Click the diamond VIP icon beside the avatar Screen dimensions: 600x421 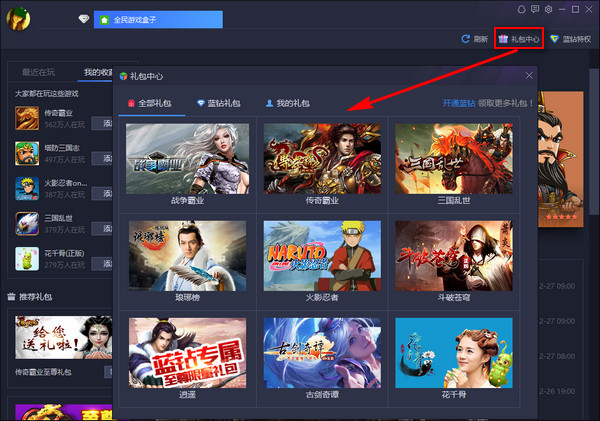84,18
